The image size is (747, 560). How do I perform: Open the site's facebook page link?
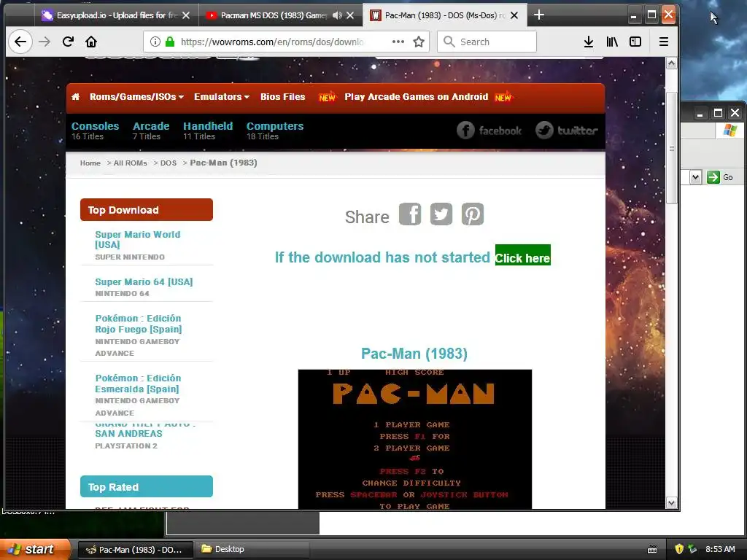click(x=489, y=130)
